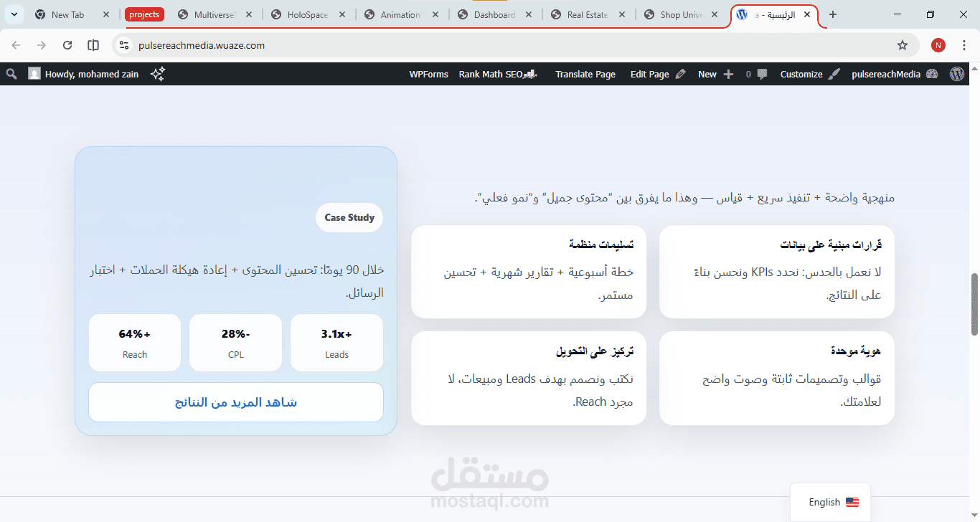
Task: Click the panel icon next to reload
Action: point(93,45)
